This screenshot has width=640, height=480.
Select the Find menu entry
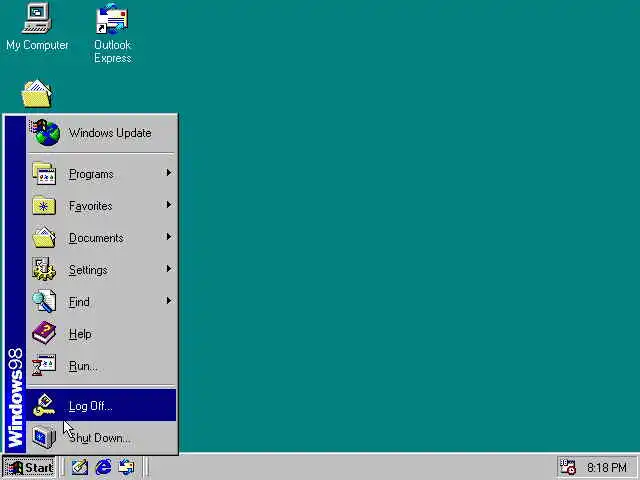coord(102,301)
